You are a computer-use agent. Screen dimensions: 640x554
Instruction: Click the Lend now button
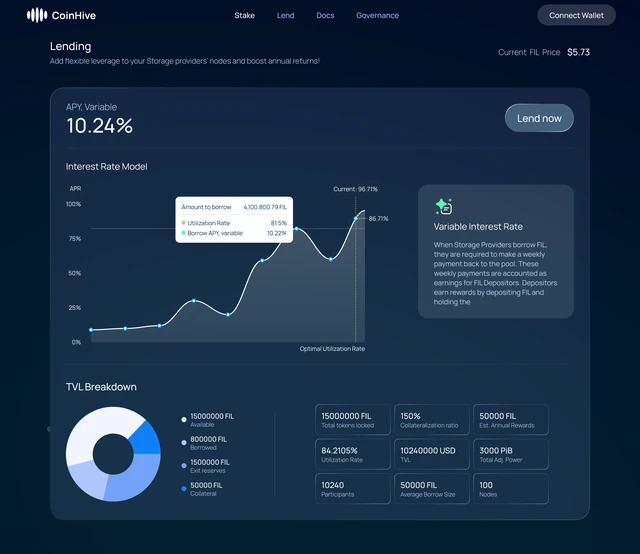pyautogui.click(x=539, y=118)
